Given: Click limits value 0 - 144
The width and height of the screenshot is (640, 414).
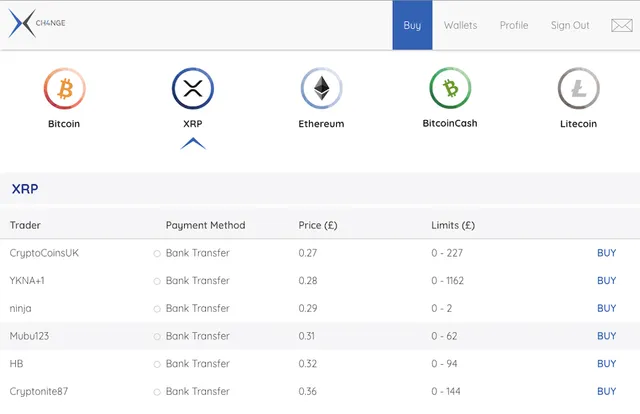Looking at the screenshot, I should (x=446, y=392).
